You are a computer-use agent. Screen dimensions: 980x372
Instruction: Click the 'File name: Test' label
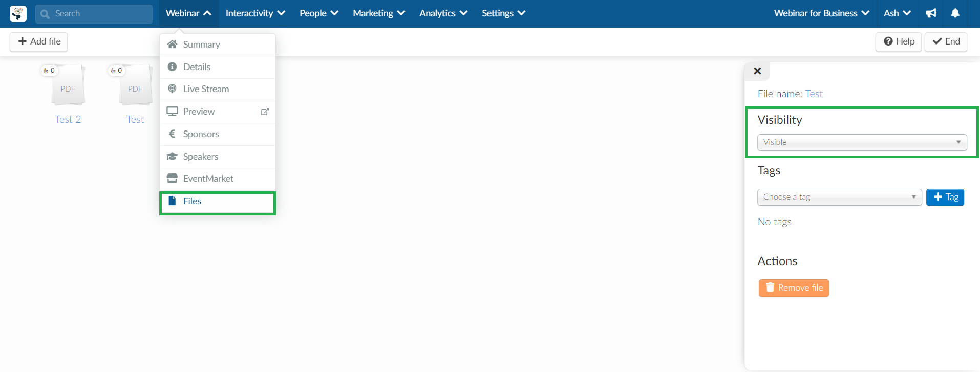[x=790, y=94]
